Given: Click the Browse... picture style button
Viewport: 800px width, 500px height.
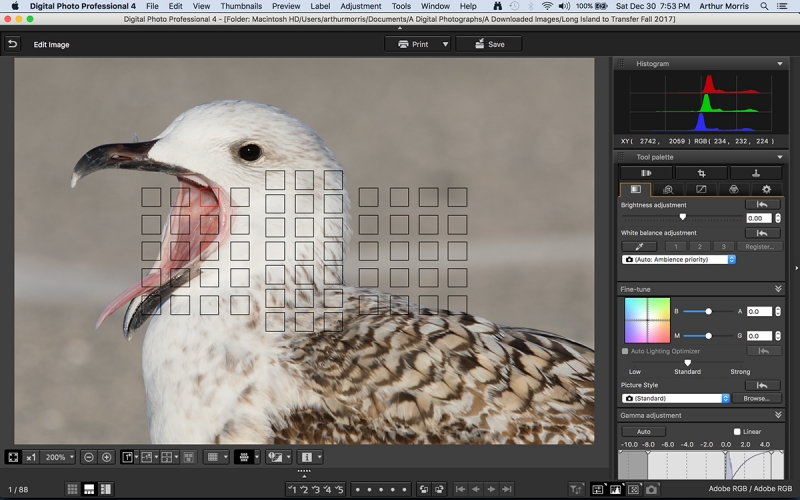Looking at the screenshot, I should [757, 398].
